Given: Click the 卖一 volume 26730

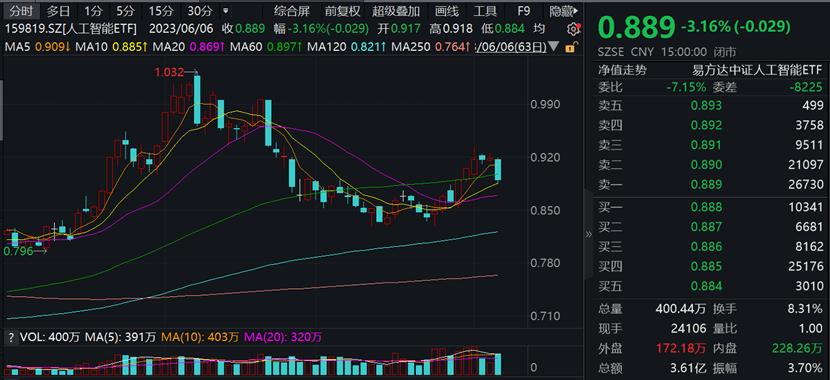Looking at the screenshot, I should [807, 185].
